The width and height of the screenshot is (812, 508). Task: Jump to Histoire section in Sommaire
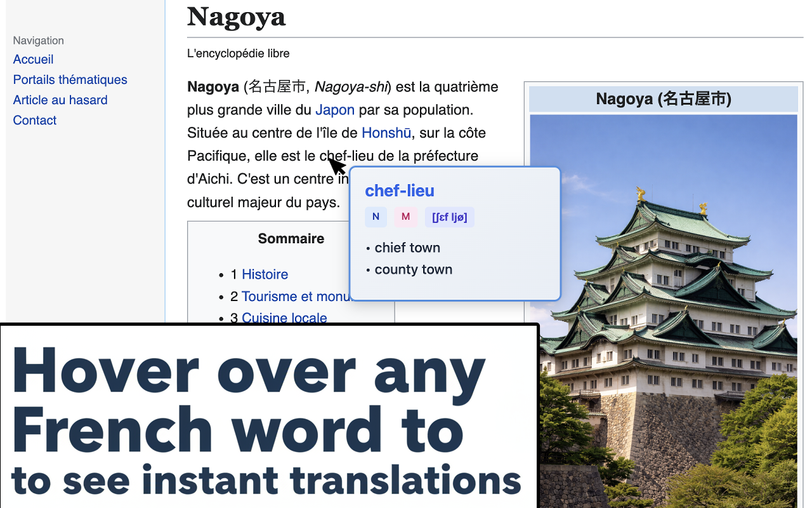pyautogui.click(x=265, y=274)
